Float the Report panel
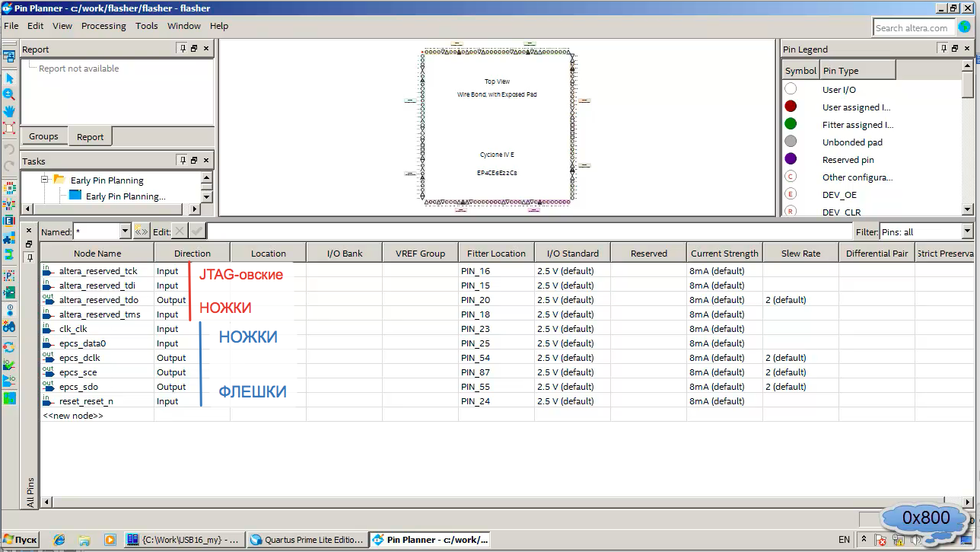This screenshot has height=552, width=980. (x=194, y=48)
